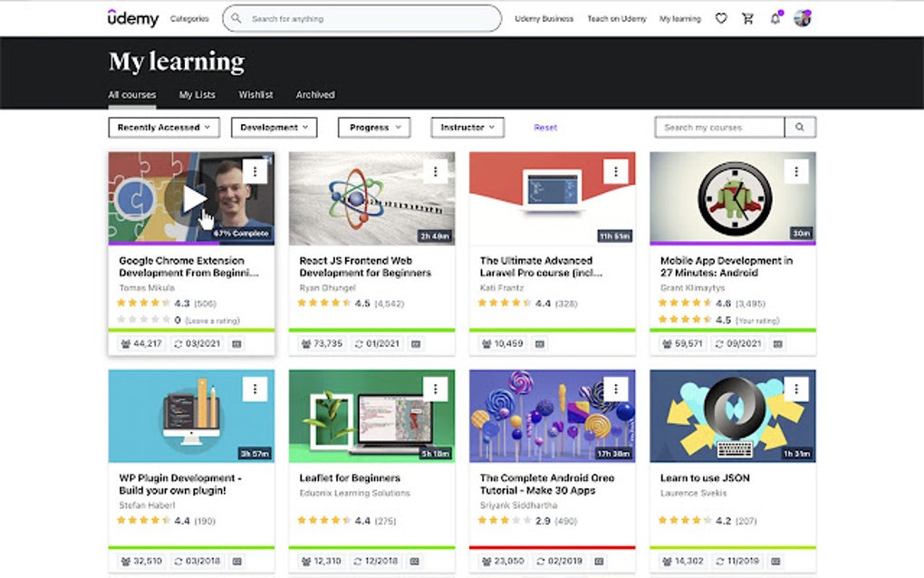Click into the Search my courses field
924x578 pixels.
pyautogui.click(x=719, y=127)
